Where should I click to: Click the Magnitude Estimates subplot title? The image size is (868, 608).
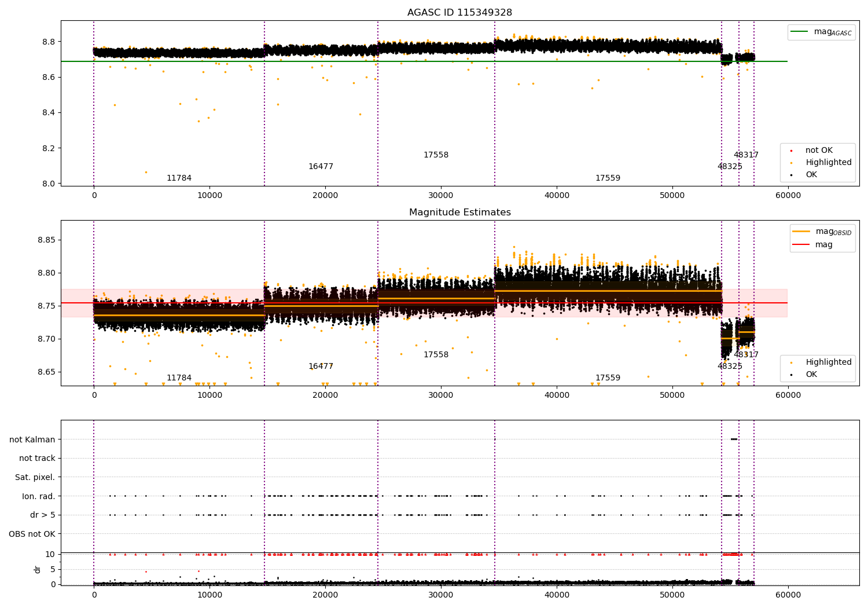[x=459, y=213]
